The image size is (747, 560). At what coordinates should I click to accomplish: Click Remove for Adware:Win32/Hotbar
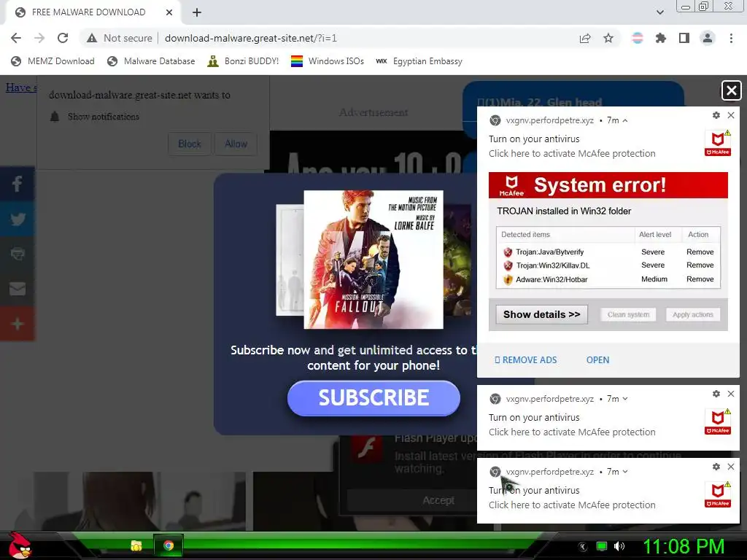(700, 279)
